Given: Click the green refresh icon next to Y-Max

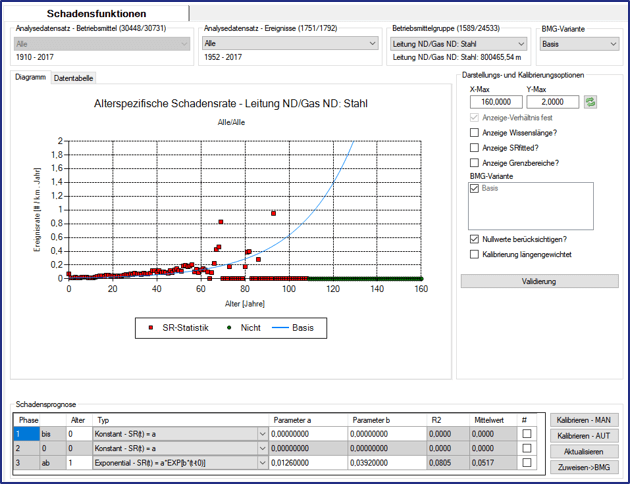Looking at the screenshot, I should [x=590, y=102].
